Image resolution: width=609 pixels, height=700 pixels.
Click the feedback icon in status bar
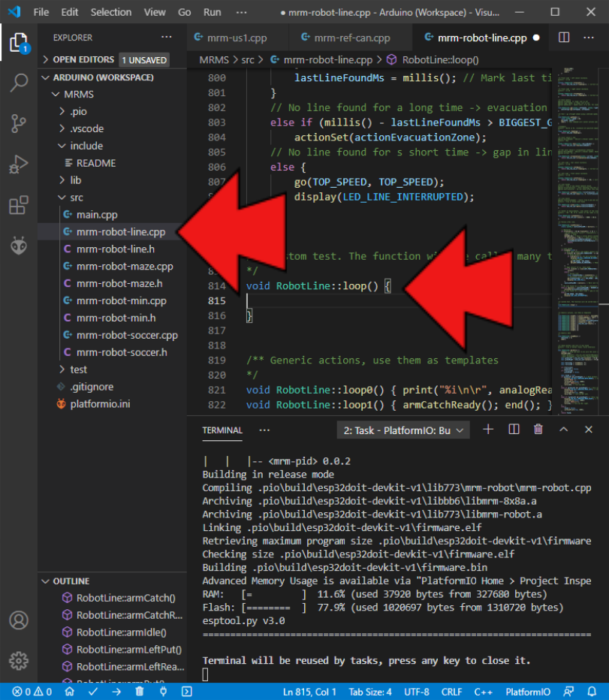(568, 692)
